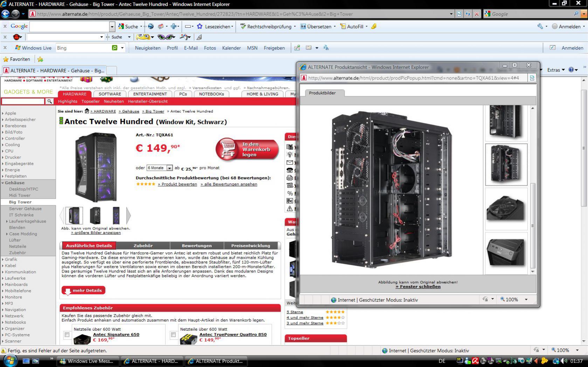Click the envelope icon in service panel

coord(290,162)
